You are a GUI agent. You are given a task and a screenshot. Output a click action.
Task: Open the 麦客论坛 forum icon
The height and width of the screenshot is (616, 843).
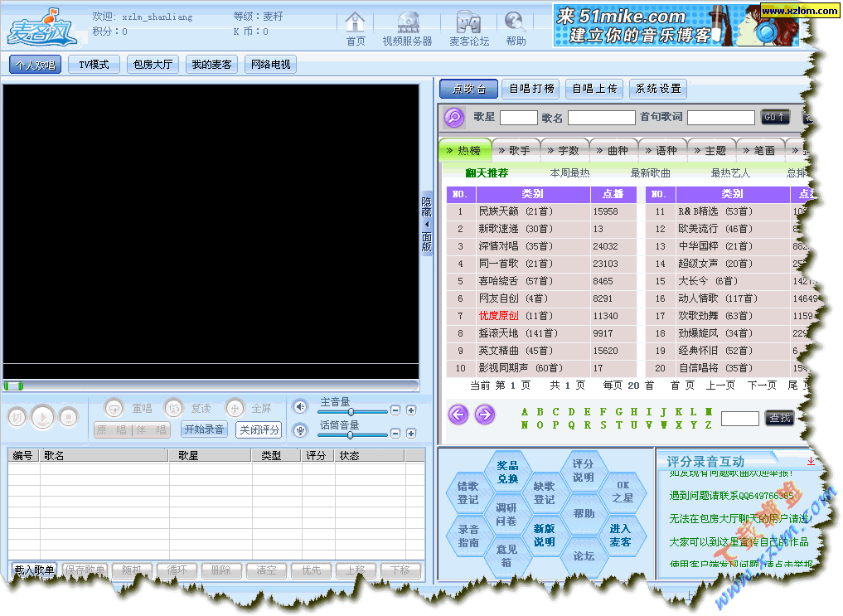[468, 22]
